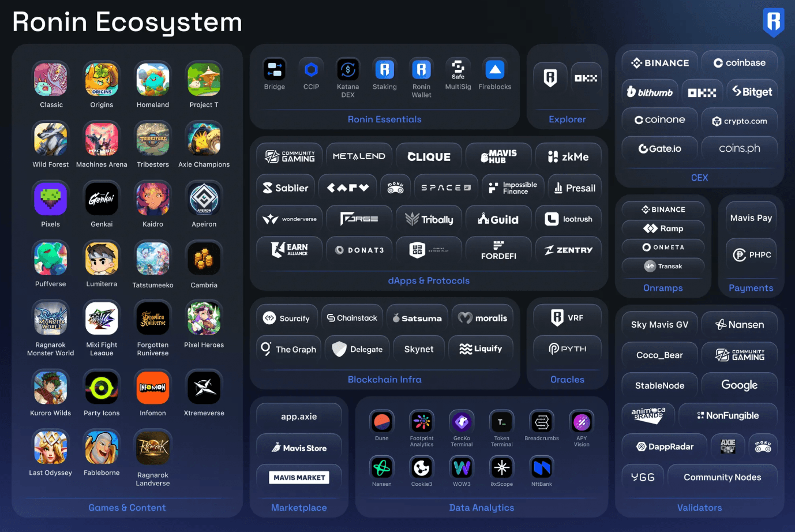
Task: Select the NftBank icon
Action: (x=542, y=467)
